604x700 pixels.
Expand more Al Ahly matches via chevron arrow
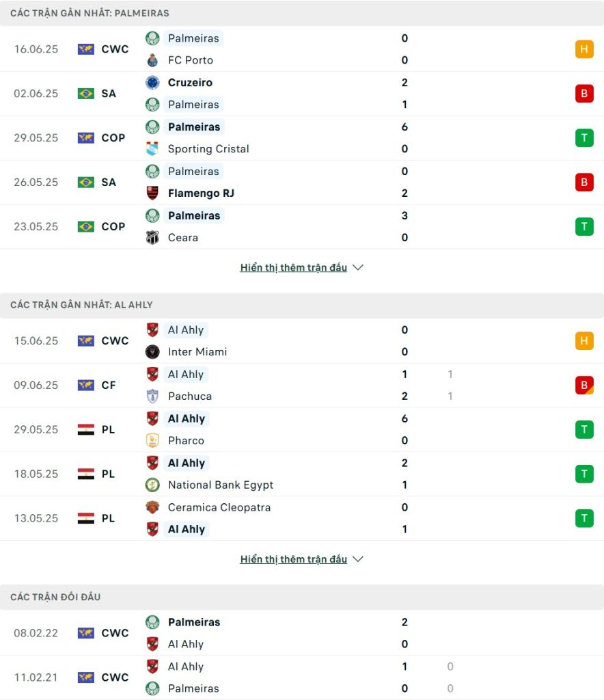(358, 559)
